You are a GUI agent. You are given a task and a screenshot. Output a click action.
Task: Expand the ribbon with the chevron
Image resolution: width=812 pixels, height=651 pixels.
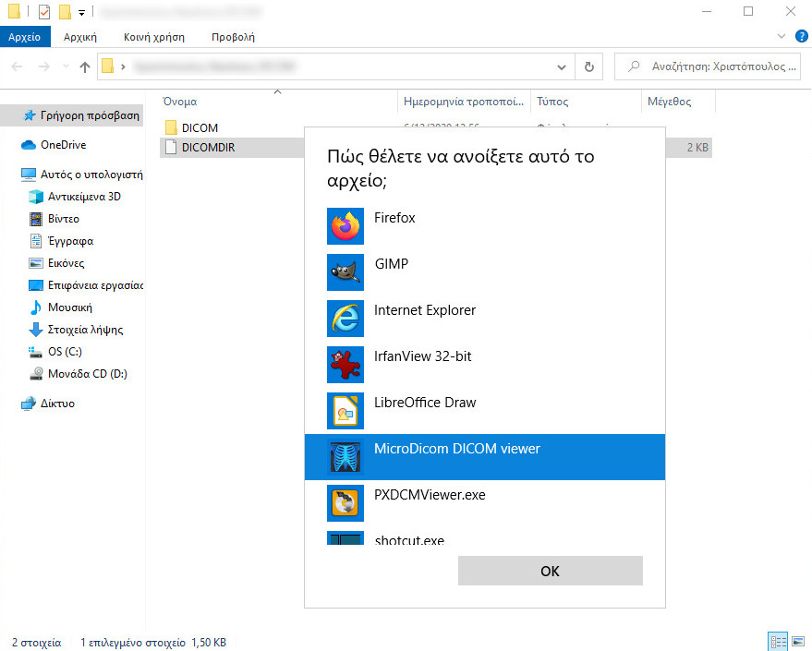782,36
